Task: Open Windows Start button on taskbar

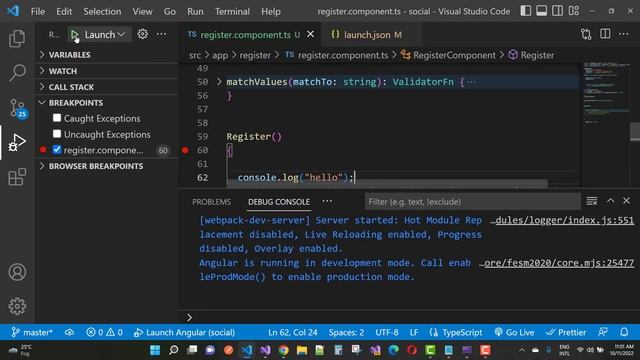Action: click(x=155, y=350)
